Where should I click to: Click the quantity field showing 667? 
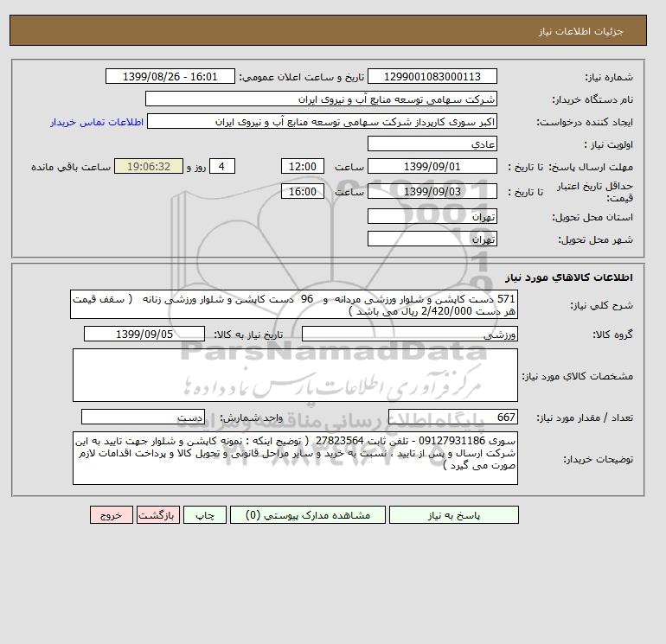(452, 418)
